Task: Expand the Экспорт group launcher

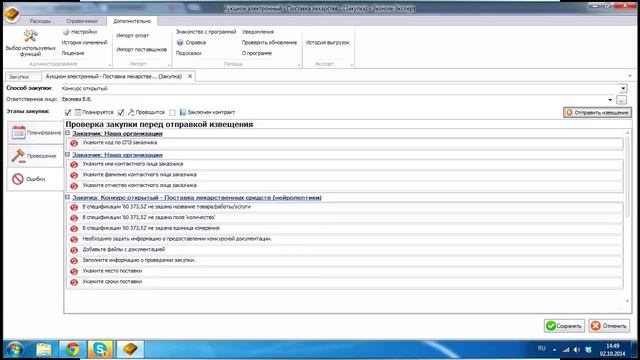Action: (351, 65)
